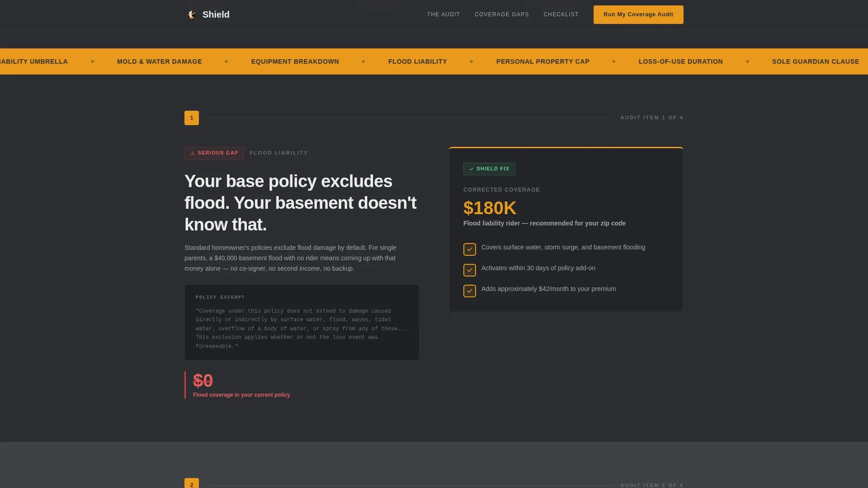868x488 pixels.
Task: Click the $180K corrected coverage amount
Action: click(490, 208)
